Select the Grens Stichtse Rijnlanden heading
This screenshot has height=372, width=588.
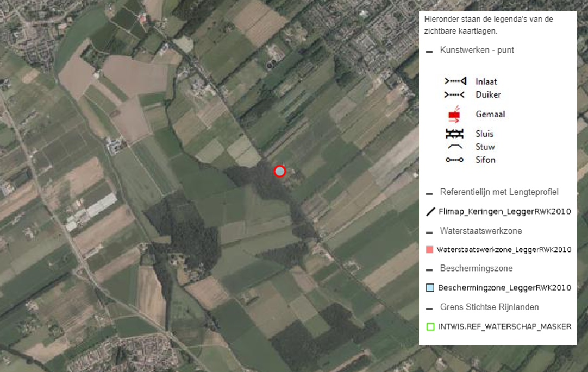click(490, 307)
